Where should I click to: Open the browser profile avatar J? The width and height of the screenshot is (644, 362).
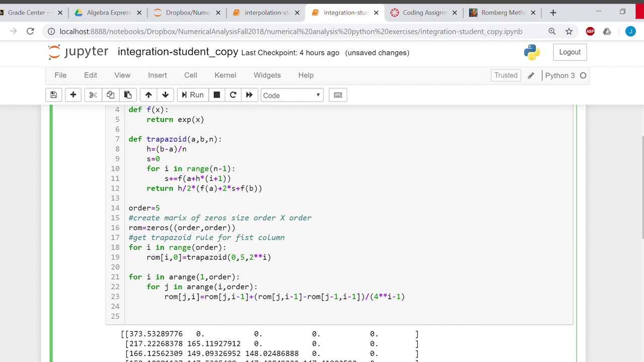coord(630,31)
